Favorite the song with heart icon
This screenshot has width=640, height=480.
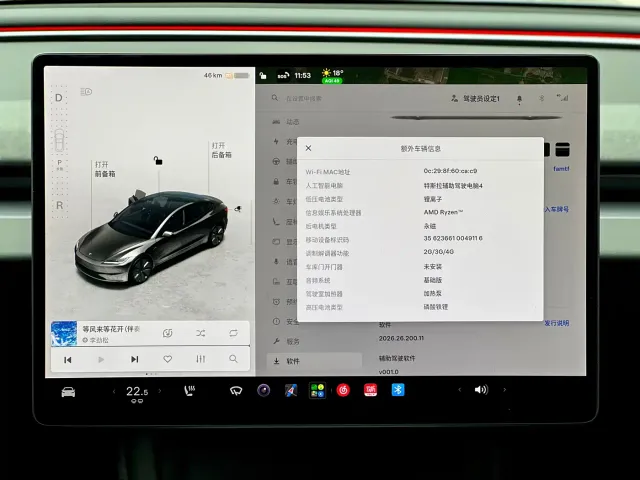coord(167,359)
